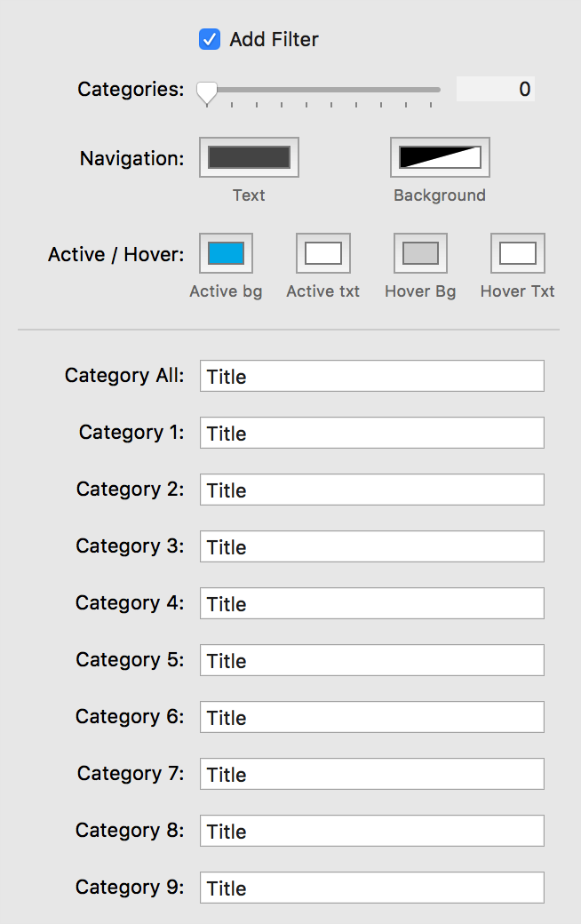Open the Hover Txt color well

pyautogui.click(x=517, y=253)
